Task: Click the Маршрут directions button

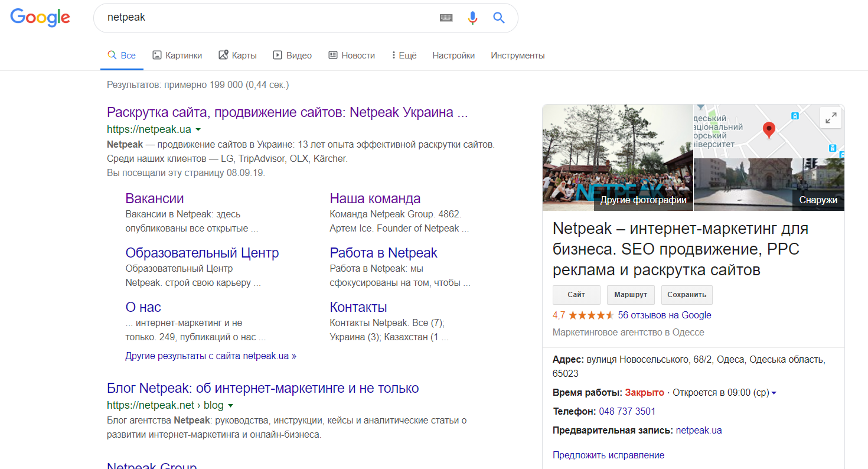Action: pos(631,295)
